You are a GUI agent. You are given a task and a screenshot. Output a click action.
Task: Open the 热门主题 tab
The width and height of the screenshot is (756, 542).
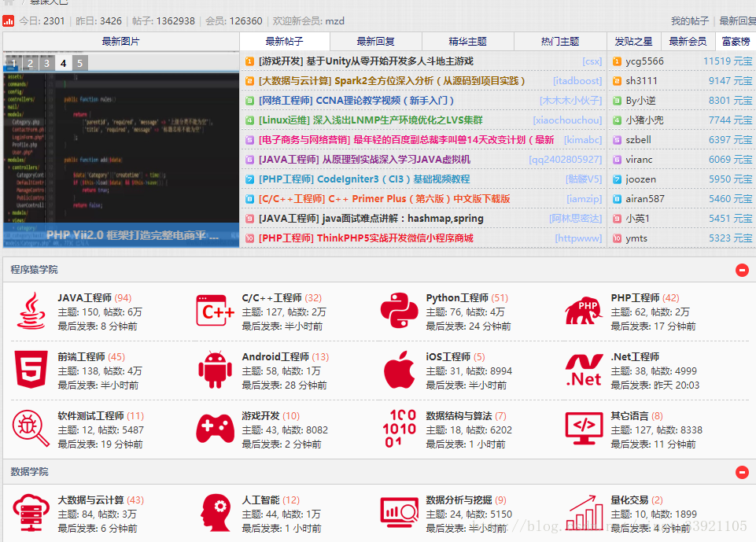tap(560, 42)
